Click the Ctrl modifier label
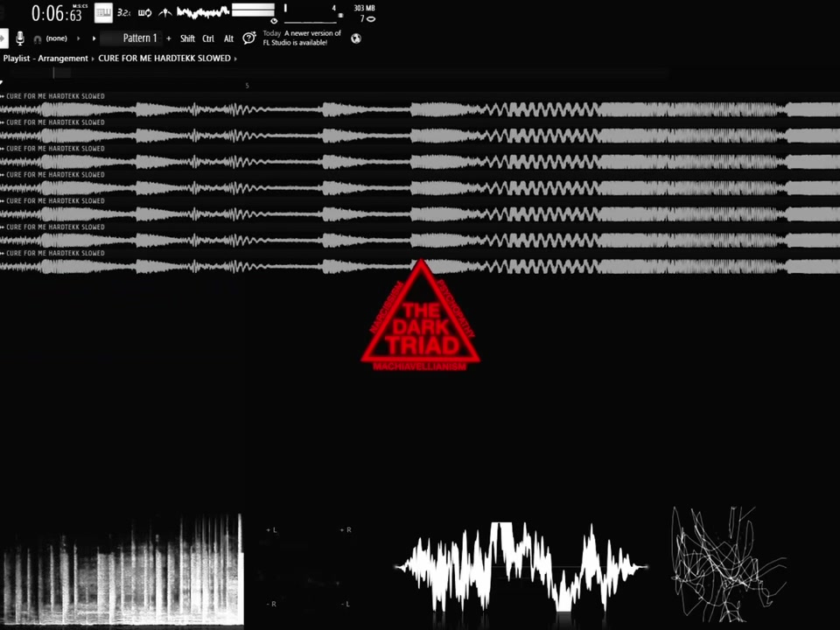Viewport: 840px width, 630px height. (x=208, y=38)
